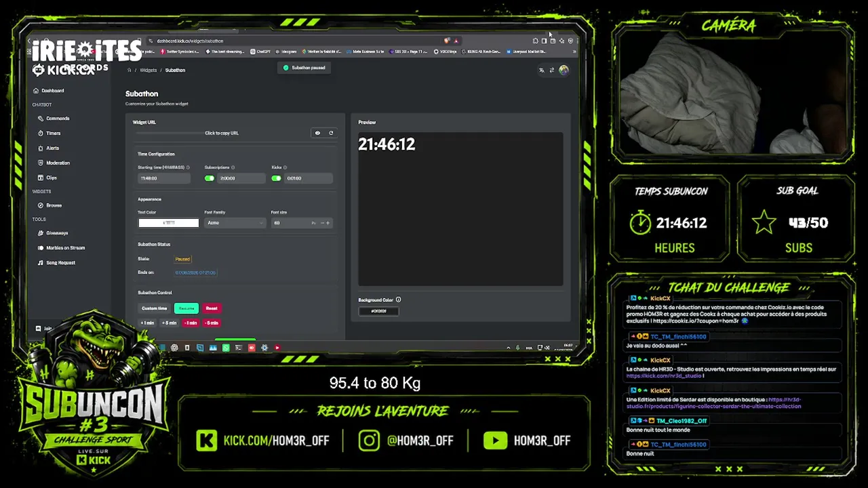The width and height of the screenshot is (868, 488).
Task: Click the browser address bar URL
Action: (190, 41)
